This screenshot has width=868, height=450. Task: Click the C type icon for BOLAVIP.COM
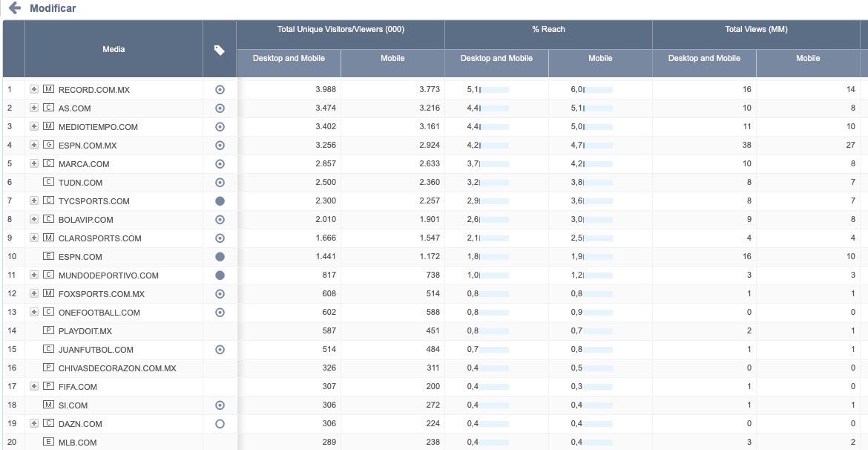(48, 220)
